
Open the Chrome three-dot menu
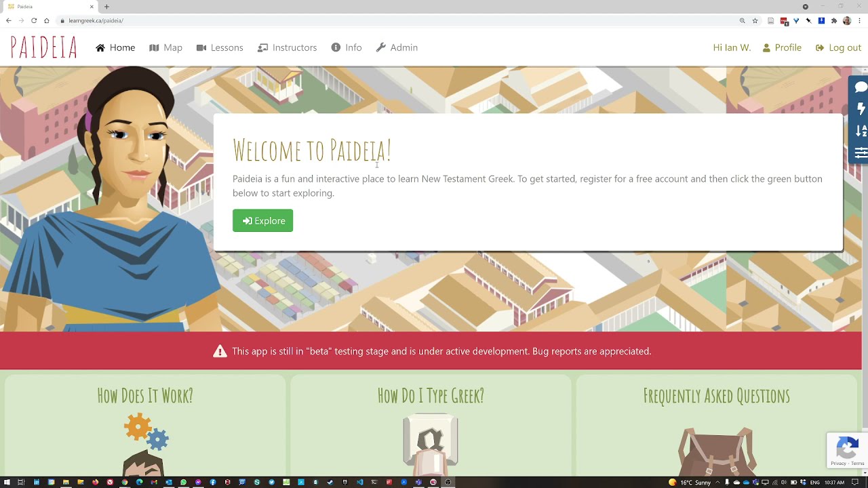coord(859,20)
